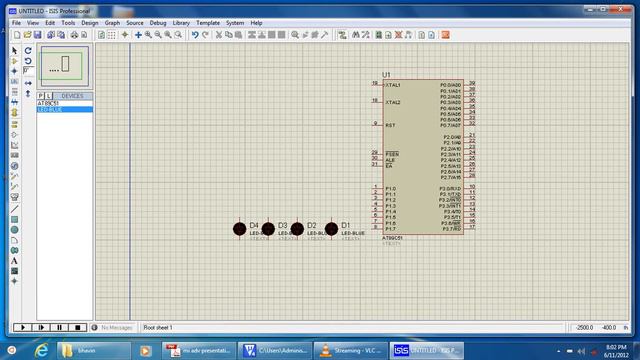Click the vertical mirror flip icon
Image resolution: width=640 pixels, height=360 pixels.
[x=28, y=93]
